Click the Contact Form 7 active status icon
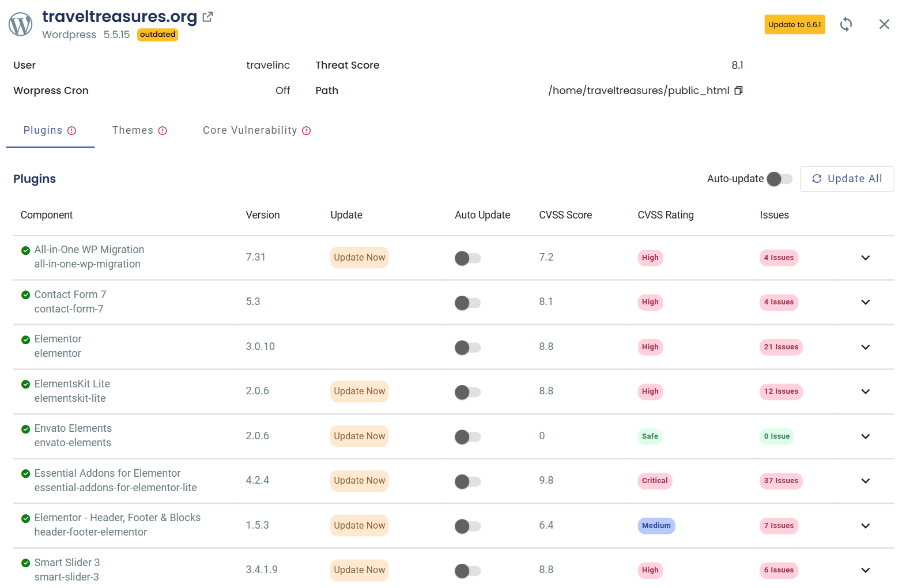 pyautogui.click(x=25, y=295)
